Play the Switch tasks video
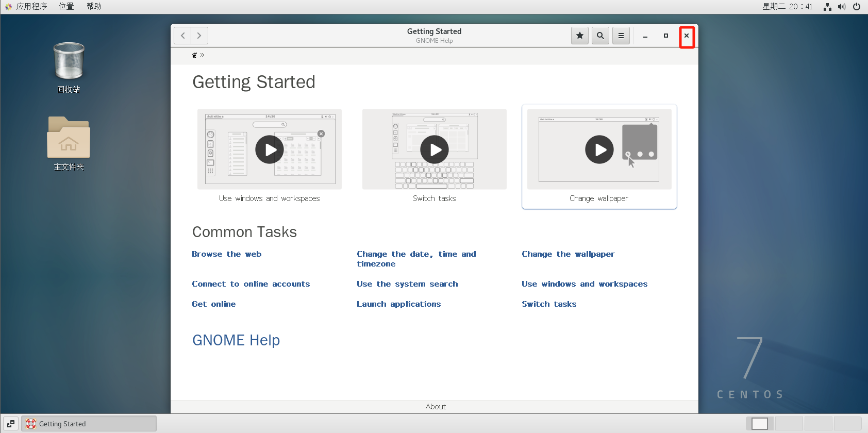Viewport: 868px width, 433px height. click(435, 149)
